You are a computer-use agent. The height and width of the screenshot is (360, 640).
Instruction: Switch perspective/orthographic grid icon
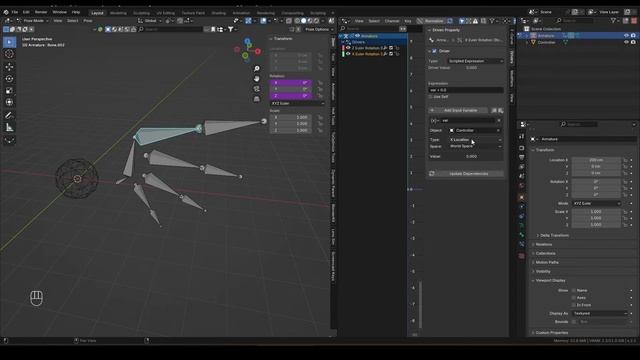(x=257, y=99)
